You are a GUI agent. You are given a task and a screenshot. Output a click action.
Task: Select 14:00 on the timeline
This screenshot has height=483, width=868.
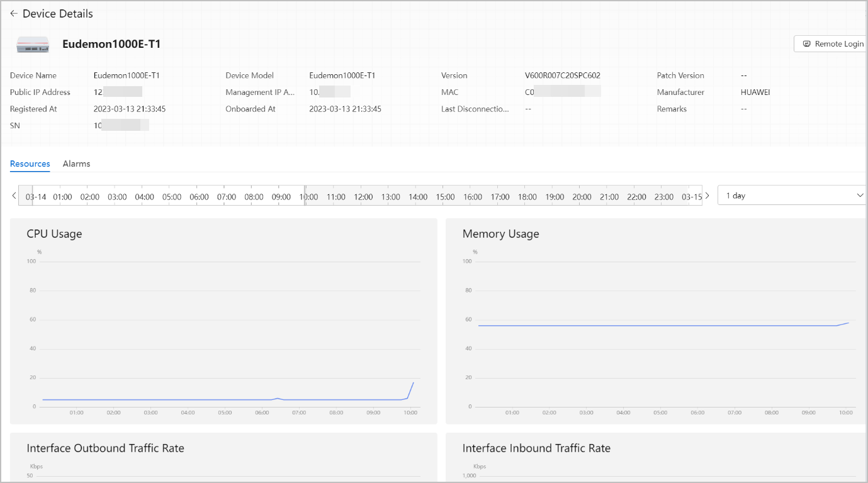[418, 197]
